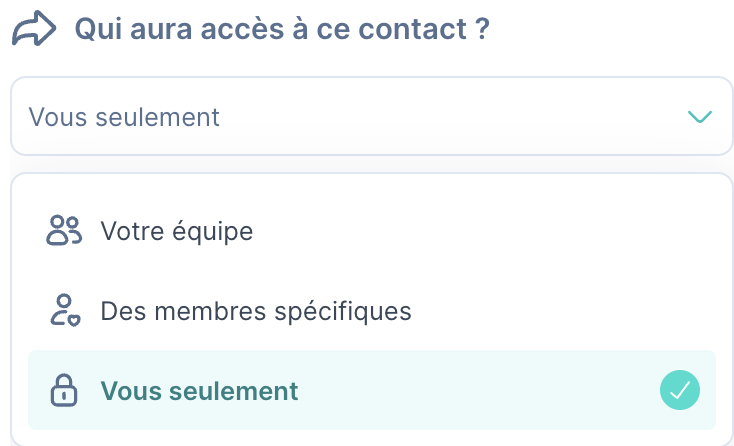Pick the highlighted Vous seulement option

point(372,390)
